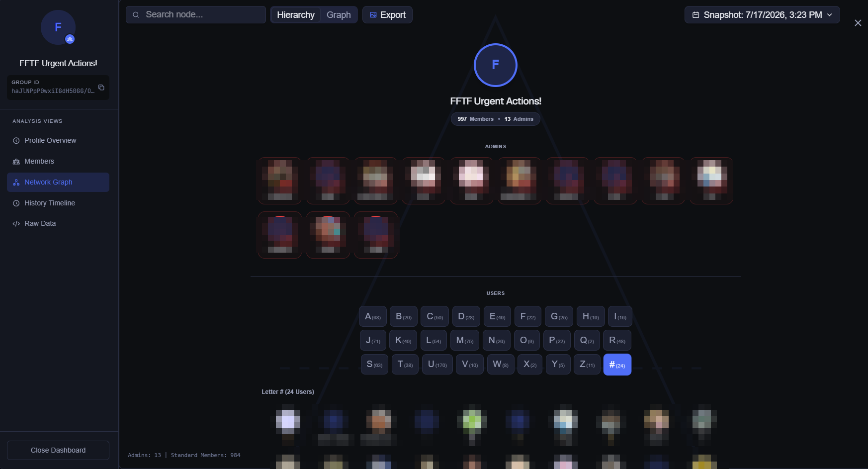Select letter Z user group
The image size is (868, 469).
click(587, 365)
